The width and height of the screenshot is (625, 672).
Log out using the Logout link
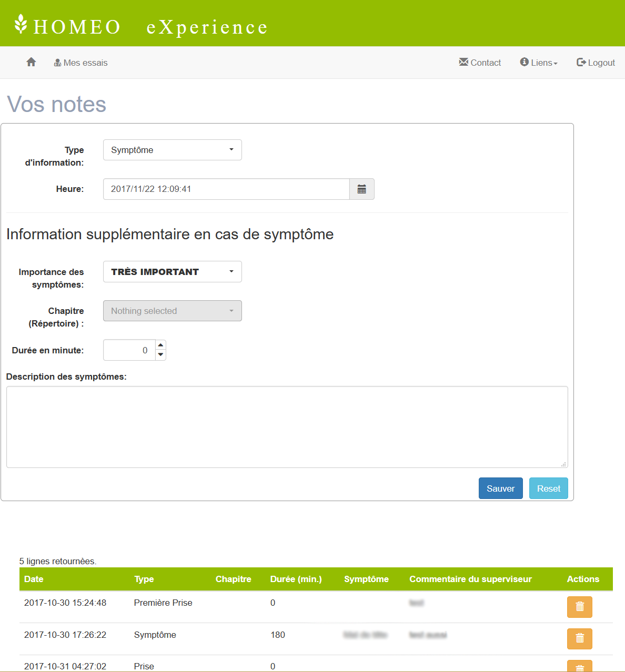(x=596, y=63)
